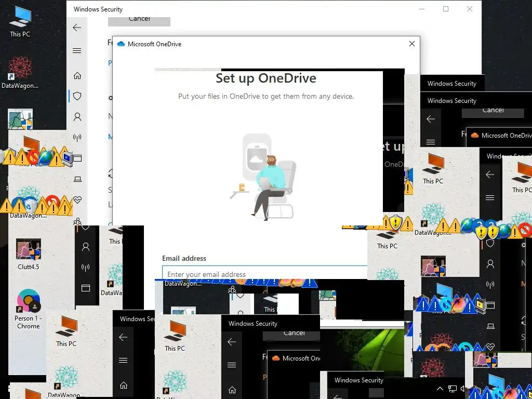Minimize the light Windows Security window
This screenshot has width=532, height=399.
tap(422, 9)
